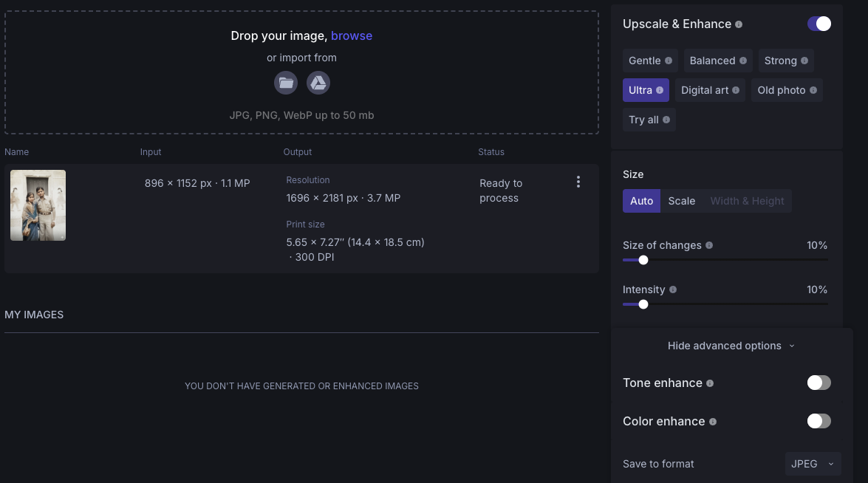Screen dimensions: 868x483
Task: Enable the Tone enhance switch
Action: (x=819, y=383)
